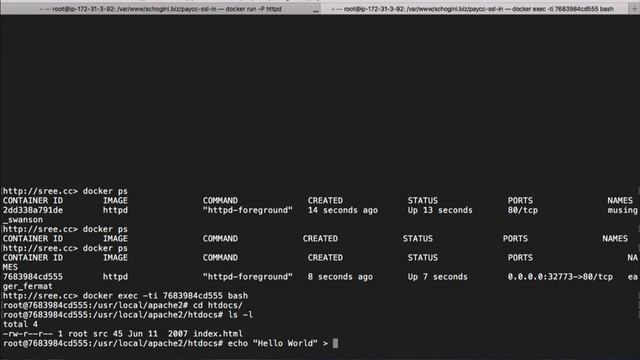This screenshot has width=640, height=360.
Task: Click 'httpd-foreground' in the 7683984cd555 row
Action: pos(248,277)
